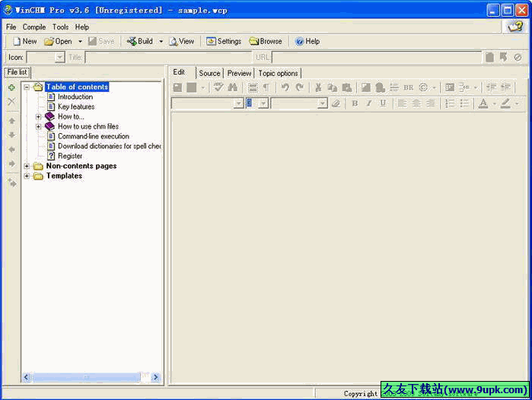Open the font size dropdown
The image size is (532, 400).
tap(263, 103)
